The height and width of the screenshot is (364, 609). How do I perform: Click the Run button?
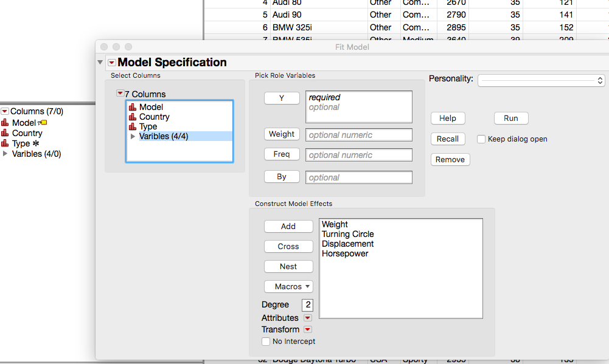pos(511,118)
